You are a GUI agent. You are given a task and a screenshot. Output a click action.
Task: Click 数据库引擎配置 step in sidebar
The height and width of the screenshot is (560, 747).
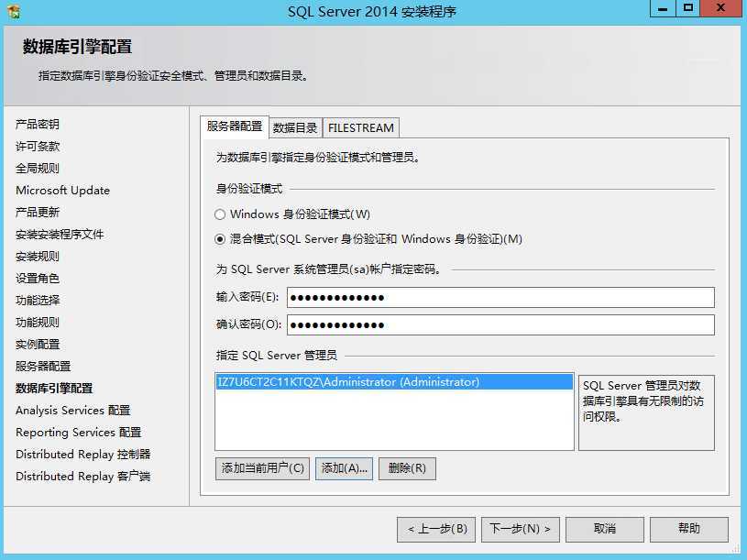(54, 388)
